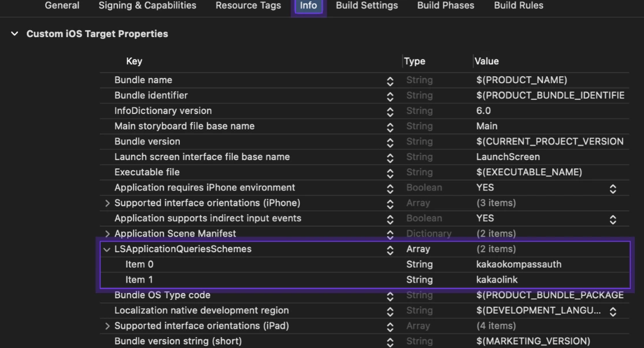Open key stepper for LSApplicationQueriesSchemes

[390, 250]
